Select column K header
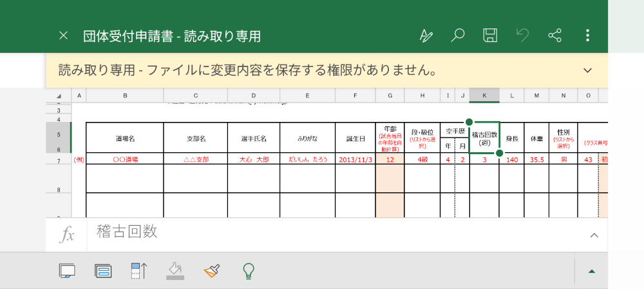The image size is (644, 289). (484, 96)
